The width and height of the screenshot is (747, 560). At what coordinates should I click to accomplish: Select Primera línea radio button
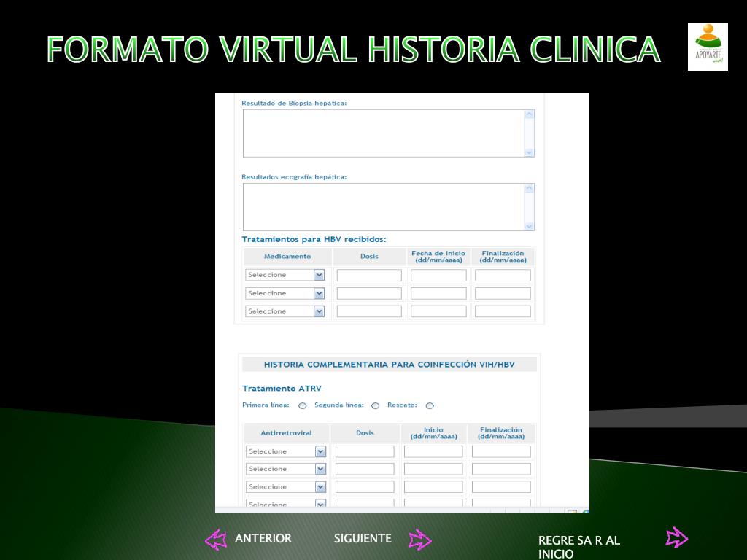pyautogui.click(x=303, y=405)
